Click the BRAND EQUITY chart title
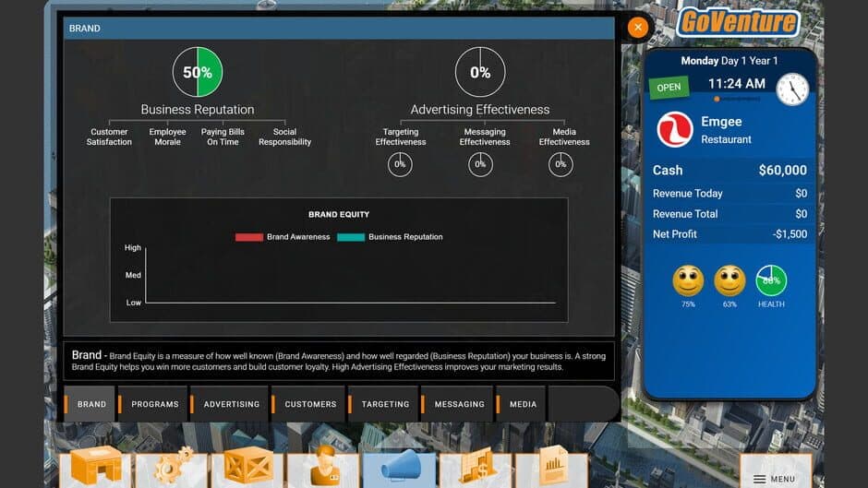The width and height of the screenshot is (868, 488). coord(339,214)
